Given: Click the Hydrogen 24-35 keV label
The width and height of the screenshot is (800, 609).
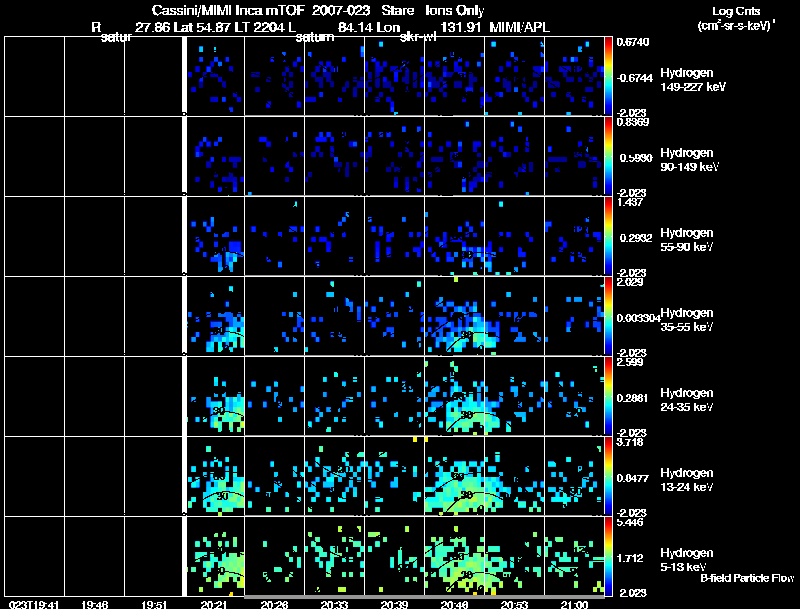Looking at the screenshot, I should pyautogui.click(x=687, y=400).
